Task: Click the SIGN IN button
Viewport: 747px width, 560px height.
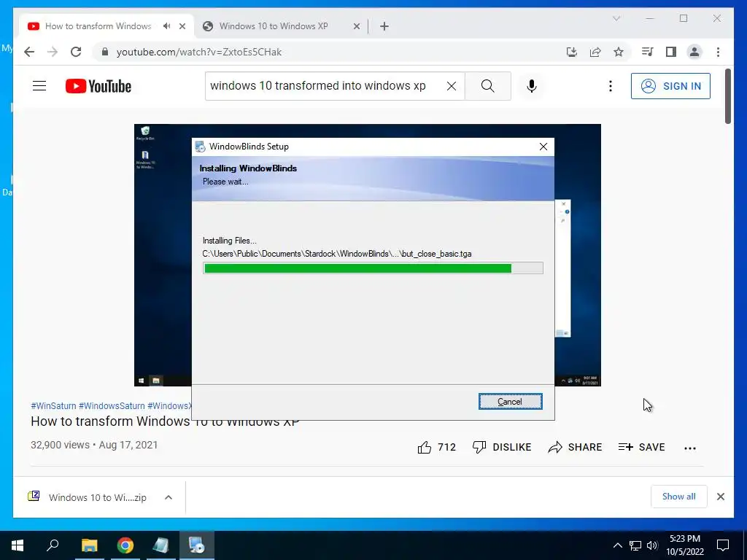Action: [670, 86]
